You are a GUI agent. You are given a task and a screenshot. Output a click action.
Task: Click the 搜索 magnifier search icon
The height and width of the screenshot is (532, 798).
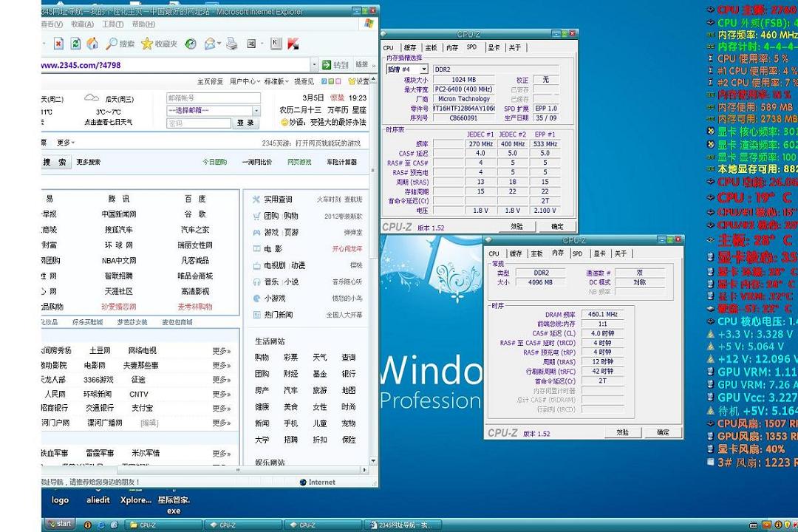111,44
